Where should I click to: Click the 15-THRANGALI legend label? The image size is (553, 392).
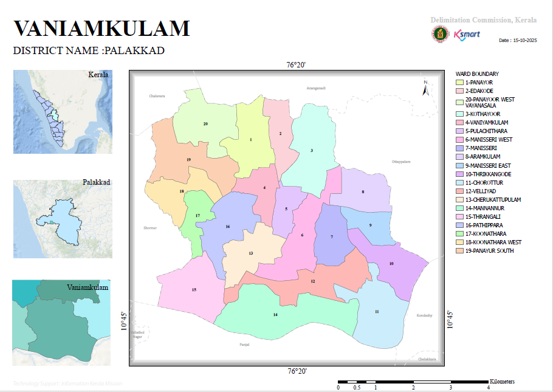pos(483,216)
